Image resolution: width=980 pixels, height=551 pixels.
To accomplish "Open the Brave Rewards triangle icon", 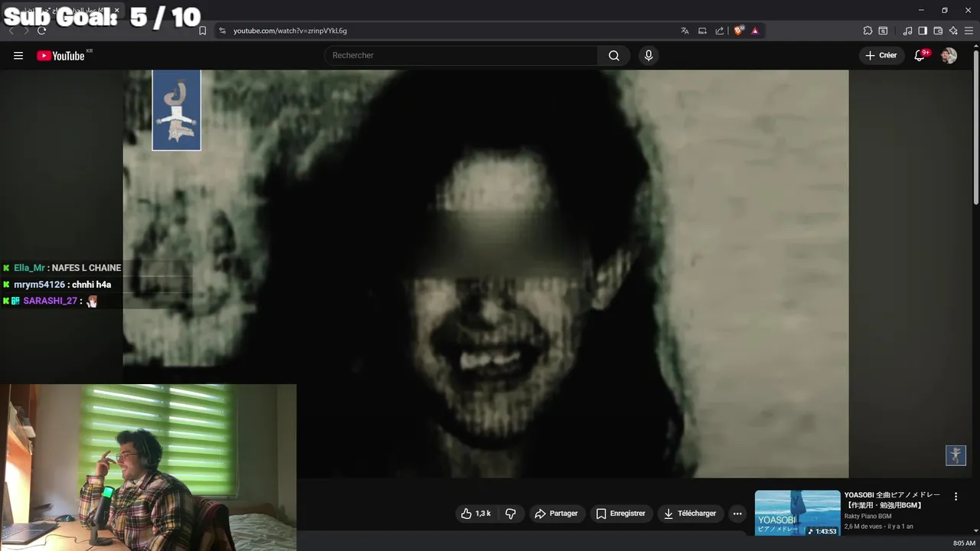I will pyautogui.click(x=755, y=31).
